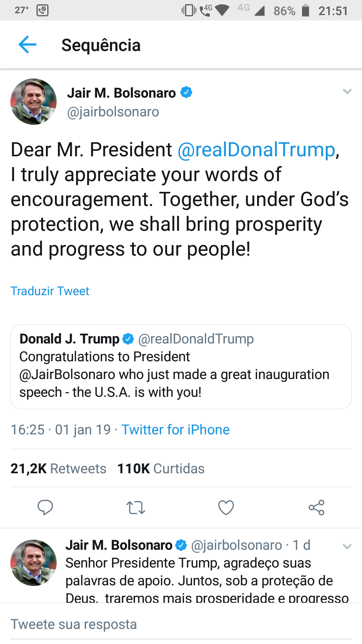View the 110K Curtidas list
This screenshot has width=362, height=644.
(161, 469)
